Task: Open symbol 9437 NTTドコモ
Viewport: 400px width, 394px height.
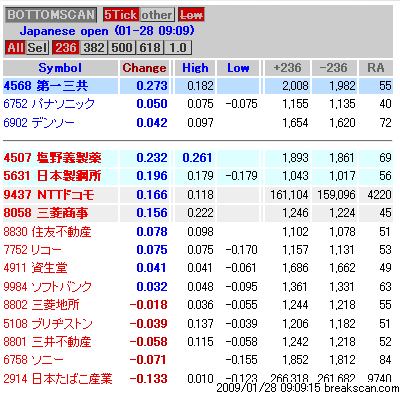Action: coord(49,195)
